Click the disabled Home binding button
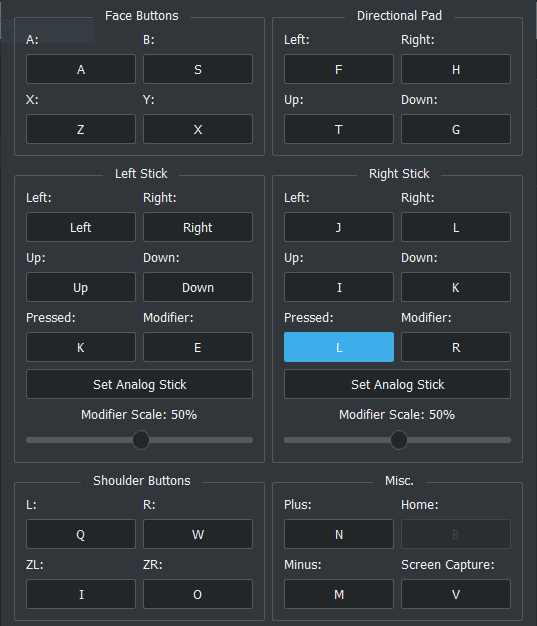This screenshot has height=626, width=537. coord(456,534)
